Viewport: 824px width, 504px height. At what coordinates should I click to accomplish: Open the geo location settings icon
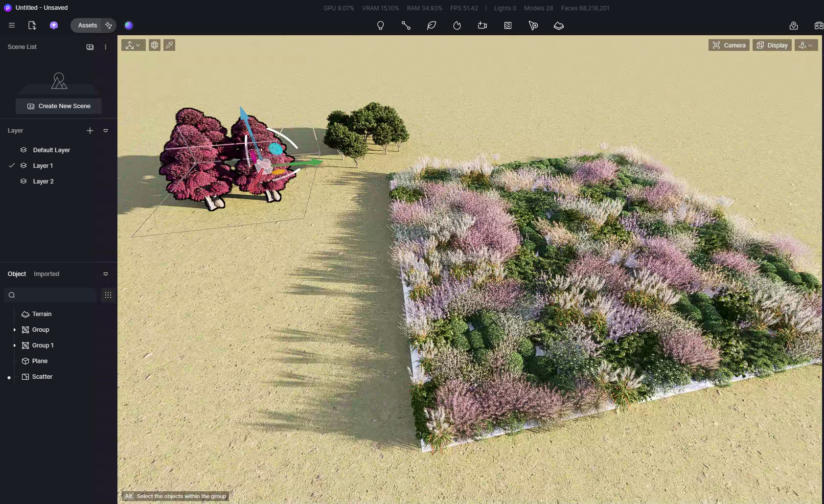pyautogui.click(x=794, y=25)
